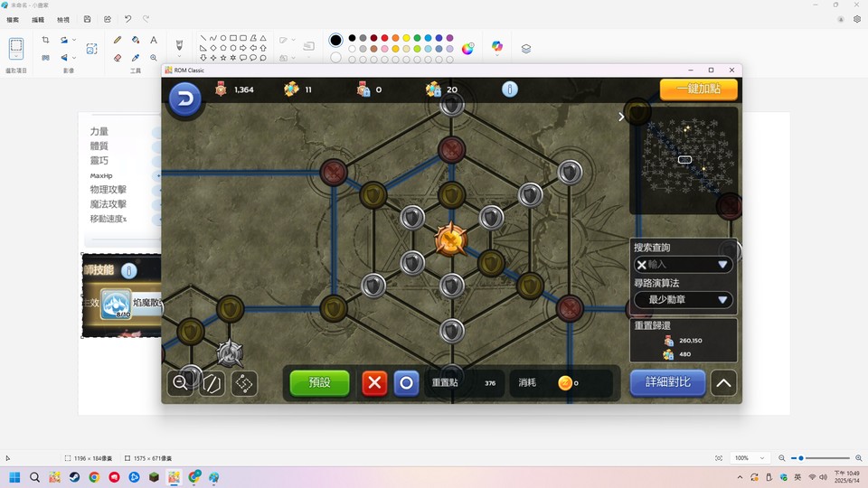The height and width of the screenshot is (488, 868).
Task: Click the orange 一鍵加點 button
Action: pos(699,89)
